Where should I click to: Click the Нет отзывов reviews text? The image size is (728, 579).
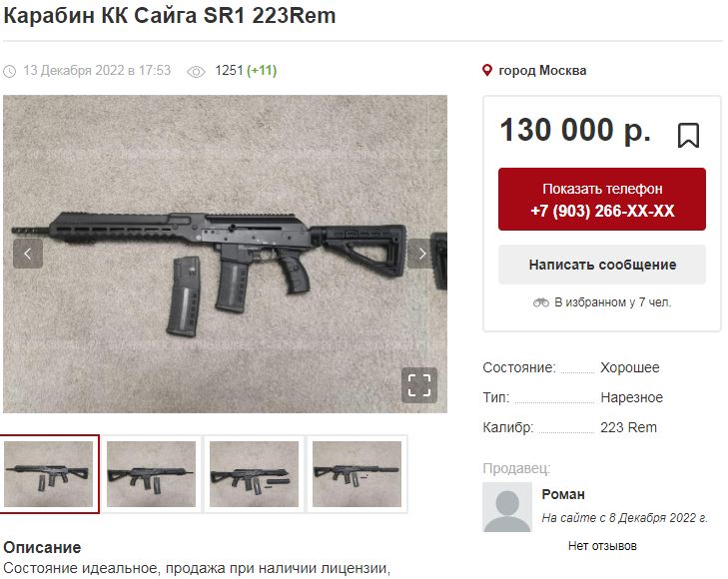coord(602,546)
